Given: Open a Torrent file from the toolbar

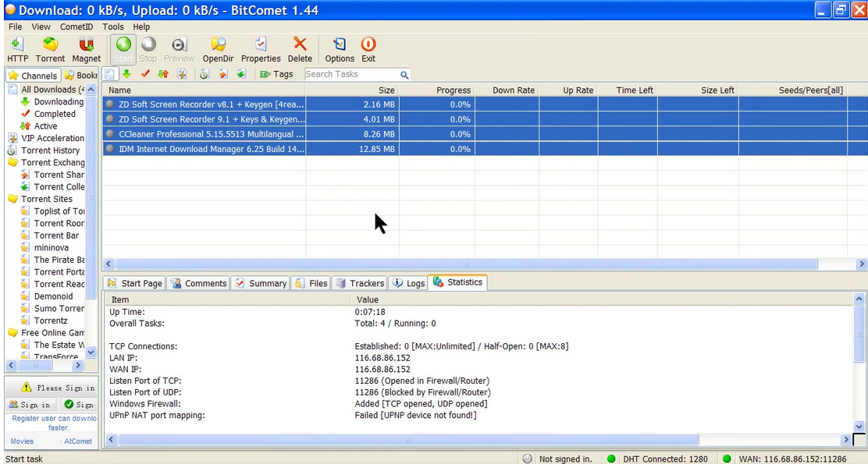Looking at the screenshot, I should [50, 50].
